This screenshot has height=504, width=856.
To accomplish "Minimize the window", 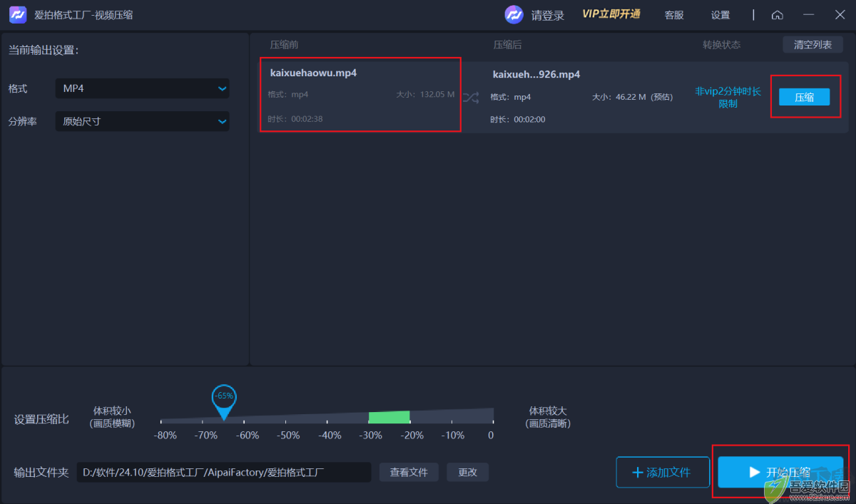I will point(808,15).
